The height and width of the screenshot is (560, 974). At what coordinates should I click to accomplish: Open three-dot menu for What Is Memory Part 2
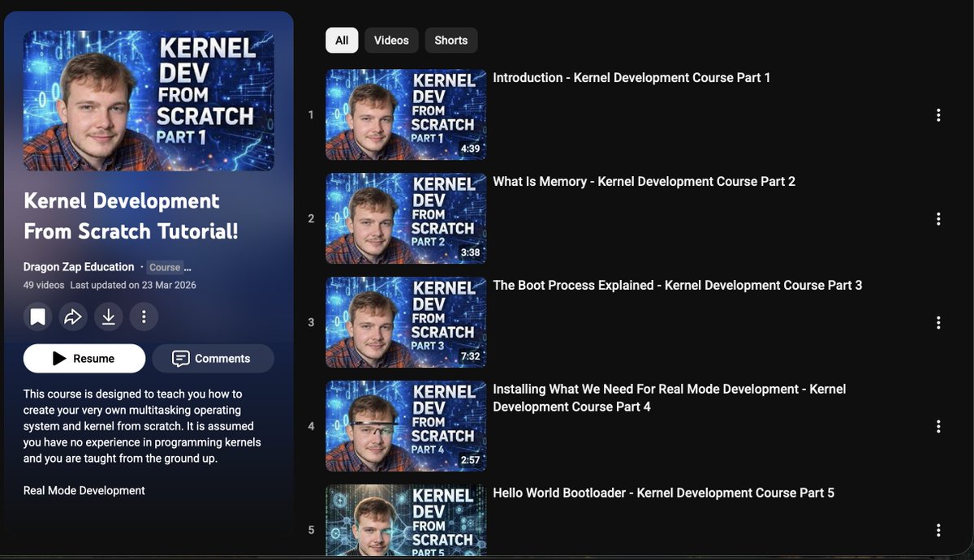(x=938, y=219)
